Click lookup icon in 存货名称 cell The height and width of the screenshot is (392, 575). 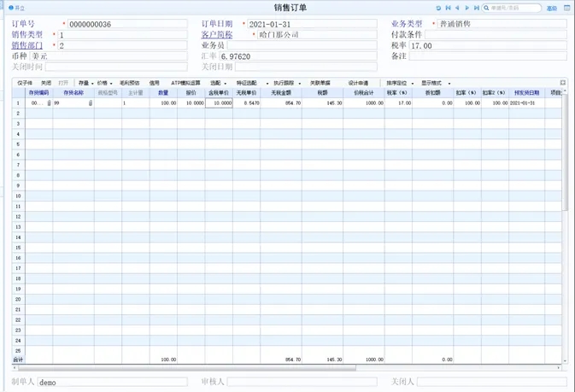coord(91,102)
